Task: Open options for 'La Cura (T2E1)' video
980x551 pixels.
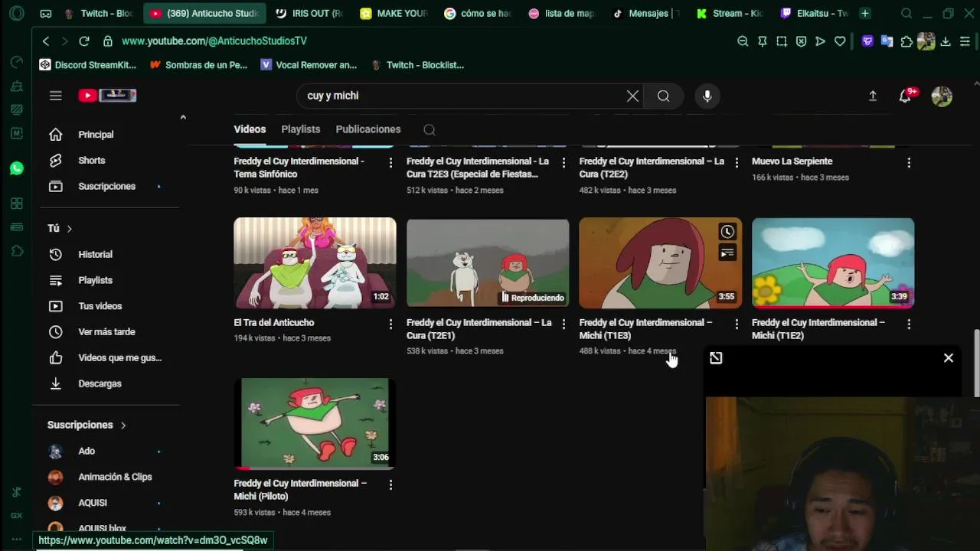Action: (563, 324)
